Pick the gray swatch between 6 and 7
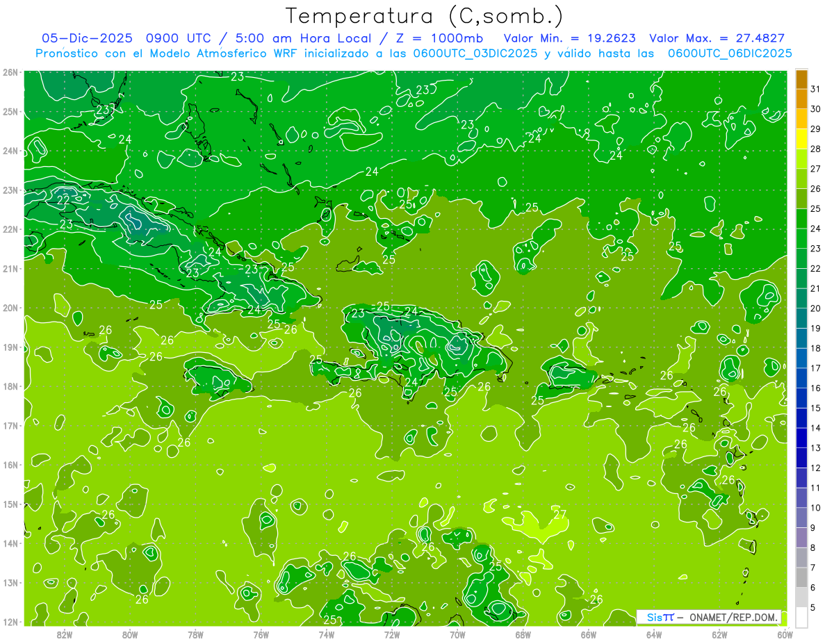The height and width of the screenshot is (644, 834). pyautogui.click(x=801, y=577)
